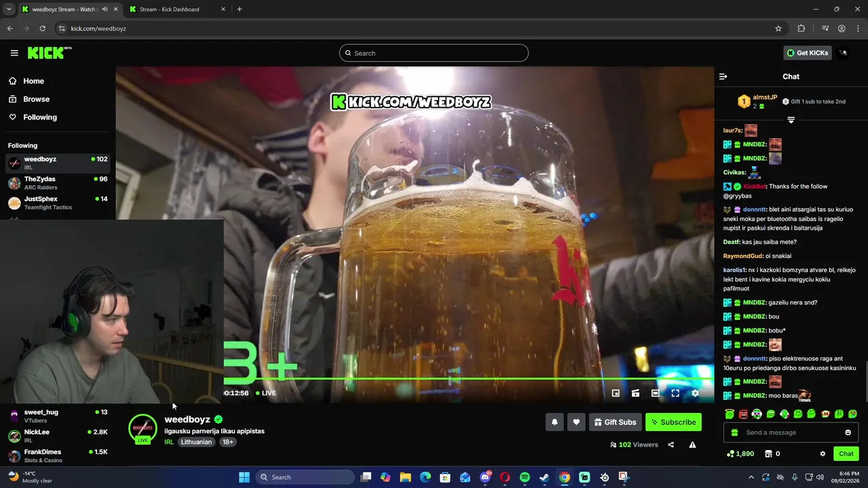
Task: Toggle follow heart for weedboyz
Action: click(x=576, y=422)
